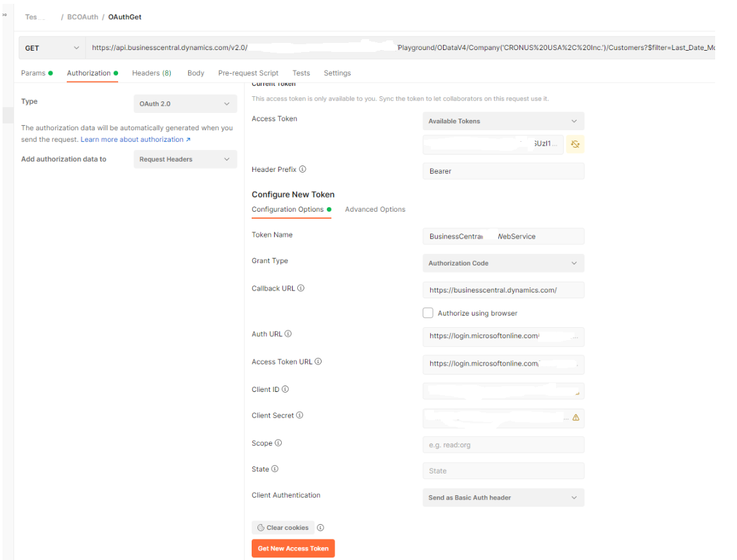Switch to the Params tab
The image size is (737, 560).
point(37,73)
